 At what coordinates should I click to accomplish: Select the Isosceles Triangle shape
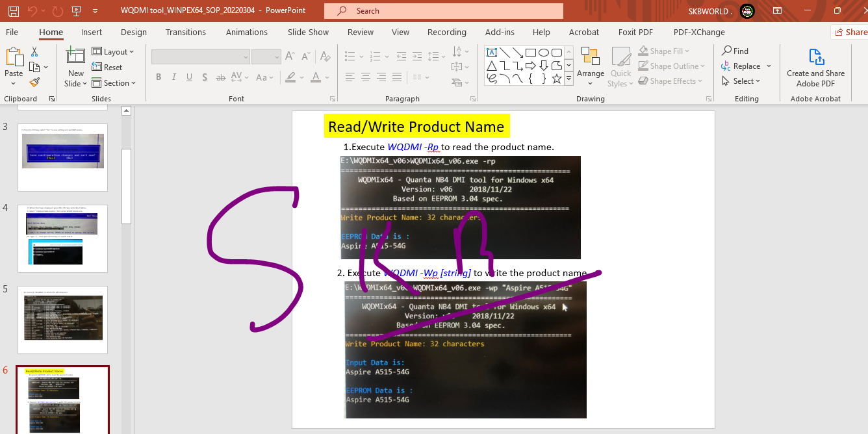coord(492,66)
